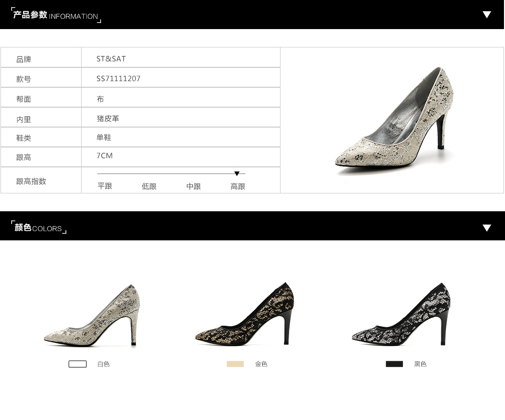
Task: Click the 颜色 section header title
Action: [x=38, y=228]
